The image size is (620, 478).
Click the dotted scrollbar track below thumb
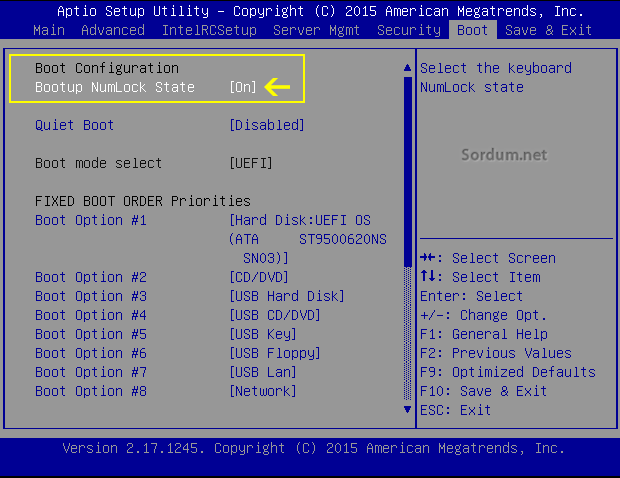[408, 334]
